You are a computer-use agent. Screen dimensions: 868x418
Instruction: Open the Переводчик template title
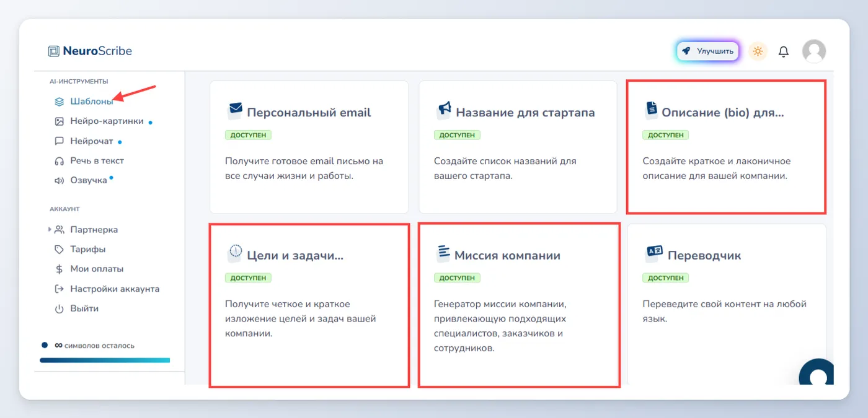click(x=704, y=255)
